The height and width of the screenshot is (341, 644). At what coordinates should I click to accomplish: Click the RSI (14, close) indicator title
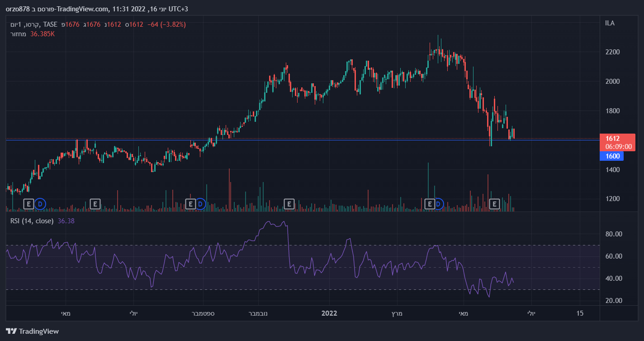(32, 221)
